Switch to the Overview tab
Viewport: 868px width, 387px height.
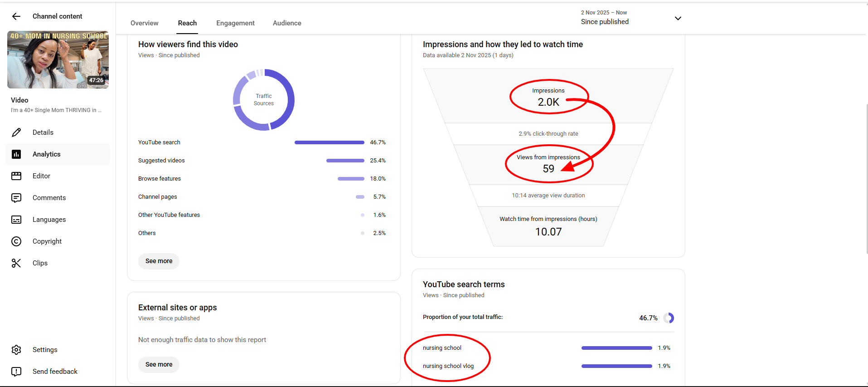144,23
